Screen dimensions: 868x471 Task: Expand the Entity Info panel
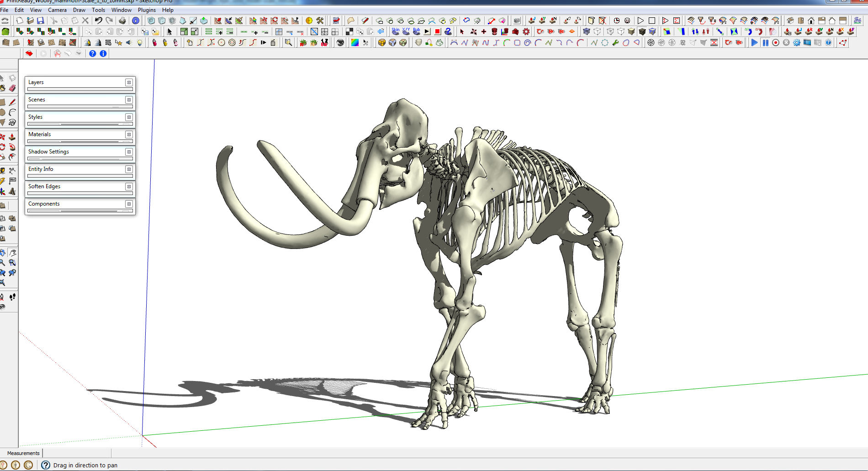[76, 169]
